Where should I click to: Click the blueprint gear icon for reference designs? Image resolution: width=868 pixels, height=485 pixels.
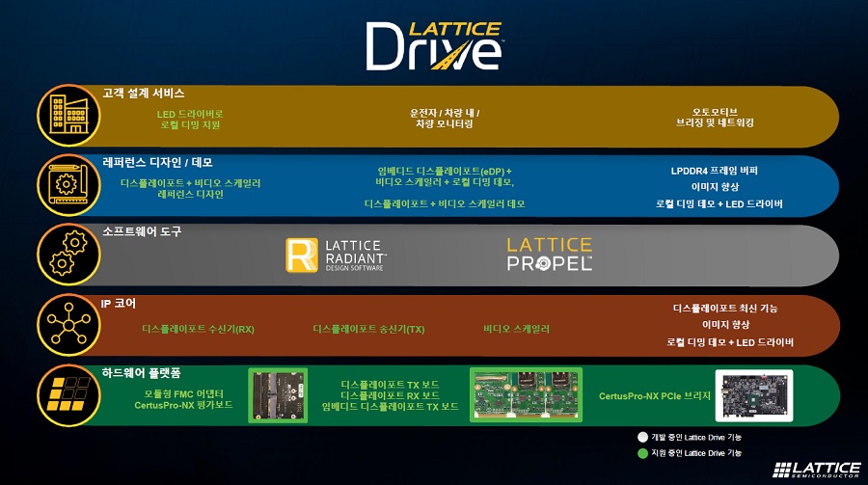(68, 185)
